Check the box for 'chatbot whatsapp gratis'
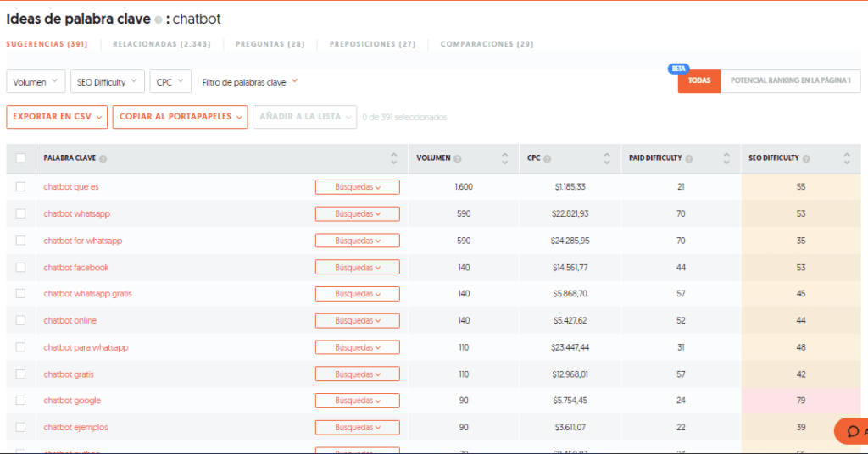The image size is (868, 454). pyautogui.click(x=20, y=294)
